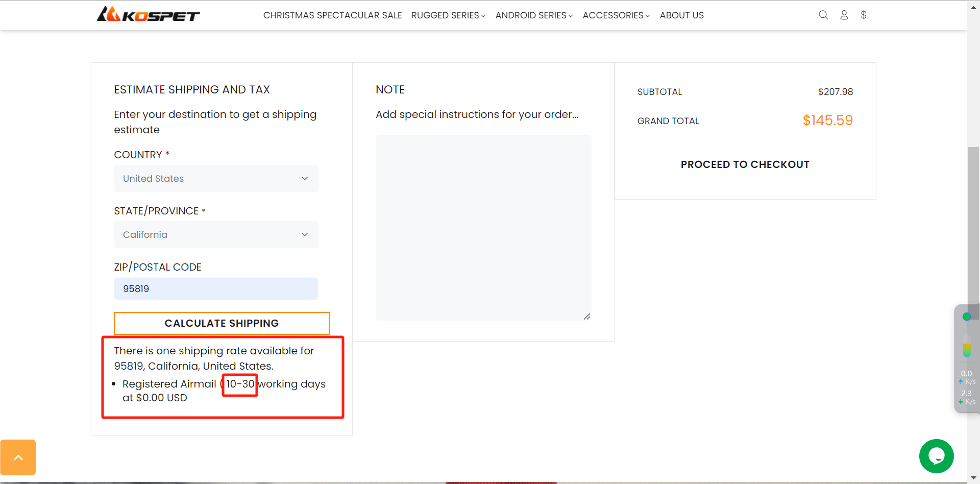This screenshot has width=980, height=484.
Task: Click the KOSPET logo
Action: pyautogui.click(x=148, y=14)
